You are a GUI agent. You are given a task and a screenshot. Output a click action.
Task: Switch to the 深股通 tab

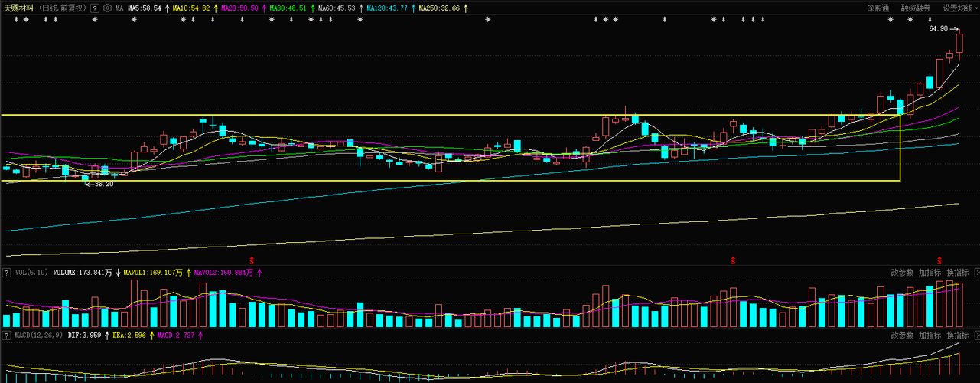pyautogui.click(x=878, y=8)
